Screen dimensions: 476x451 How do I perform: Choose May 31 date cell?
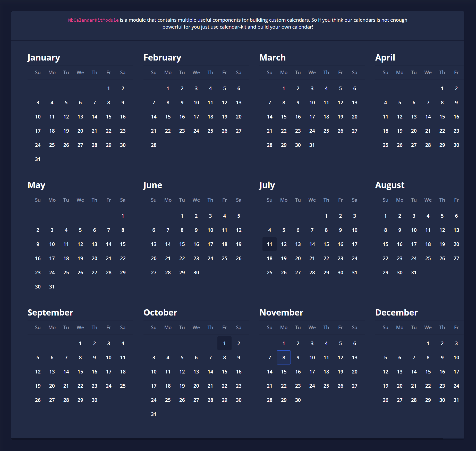tap(52, 286)
